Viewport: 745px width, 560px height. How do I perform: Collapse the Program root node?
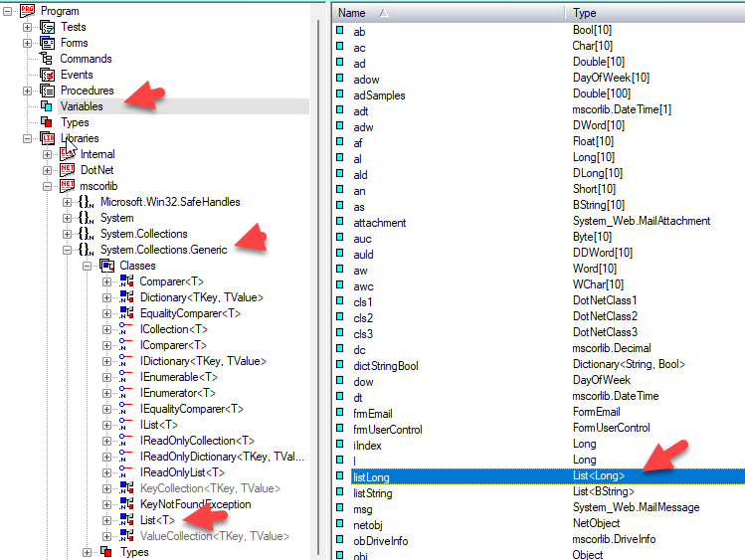(9, 11)
